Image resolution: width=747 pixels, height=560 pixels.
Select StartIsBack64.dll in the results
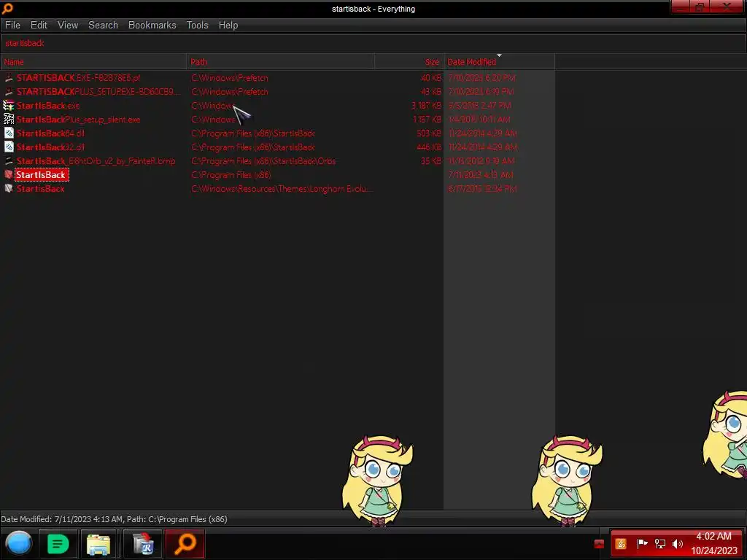pyautogui.click(x=50, y=133)
